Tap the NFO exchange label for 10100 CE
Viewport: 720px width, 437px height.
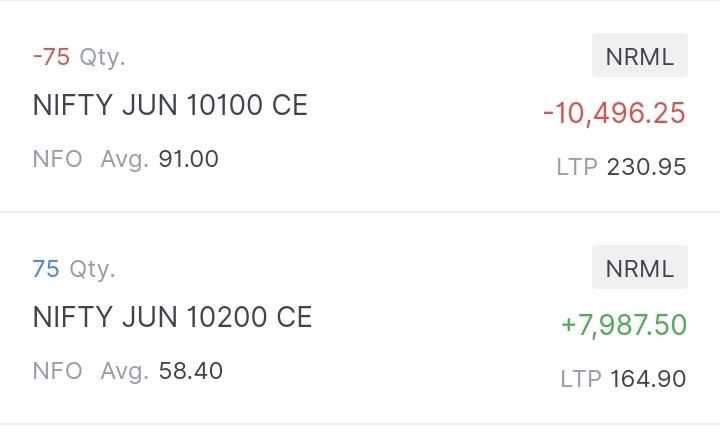pyautogui.click(x=58, y=159)
